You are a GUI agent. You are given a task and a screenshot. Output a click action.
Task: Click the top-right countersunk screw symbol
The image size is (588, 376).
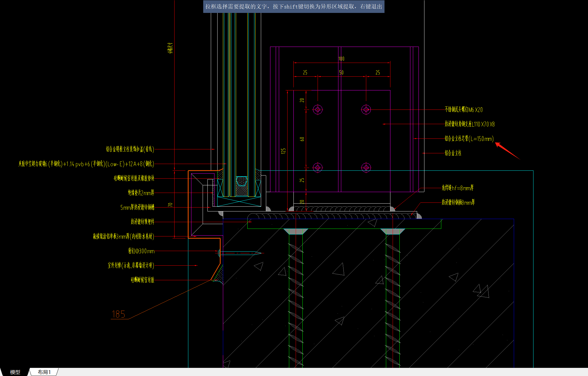click(366, 110)
